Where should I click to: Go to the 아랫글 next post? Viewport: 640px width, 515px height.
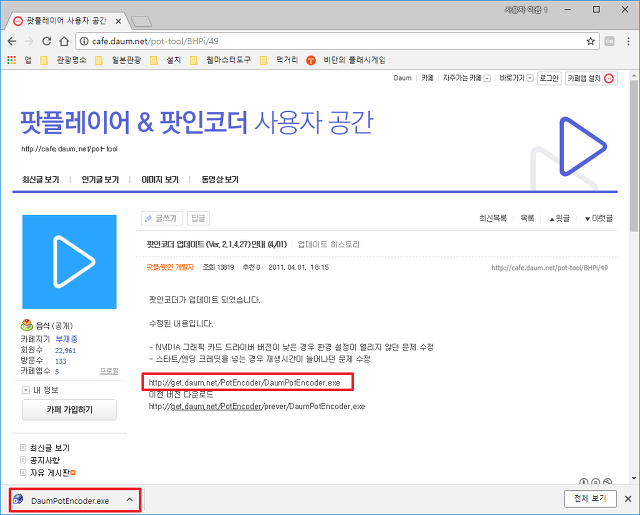pyautogui.click(x=598, y=219)
